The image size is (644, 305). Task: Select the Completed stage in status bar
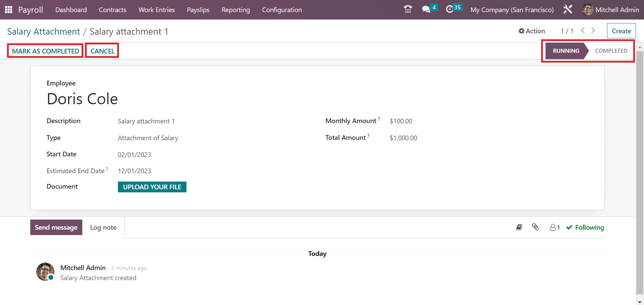611,51
